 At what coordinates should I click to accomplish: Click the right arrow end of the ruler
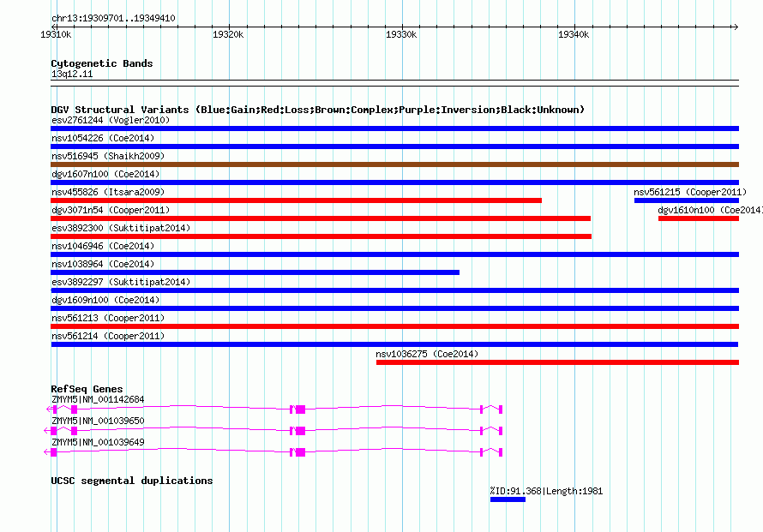coord(736,27)
